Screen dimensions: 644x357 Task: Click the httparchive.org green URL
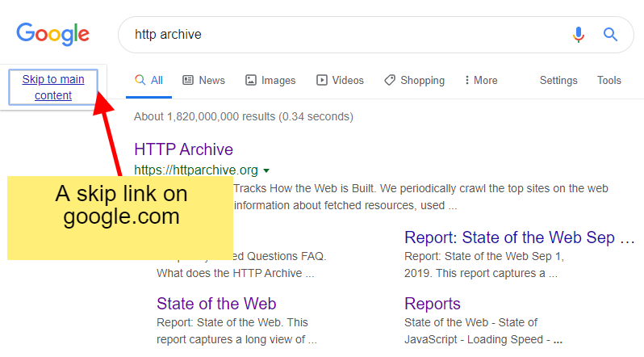coord(196,170)
